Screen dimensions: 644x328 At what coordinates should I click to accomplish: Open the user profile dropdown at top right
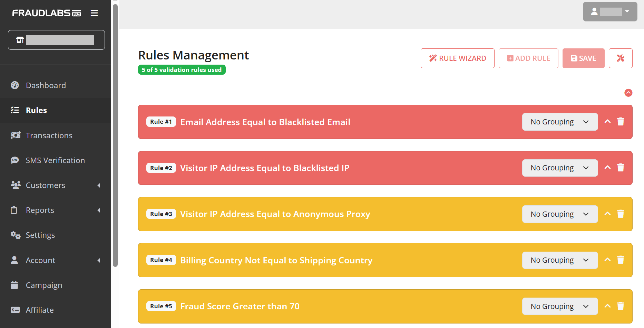coord(610,11)
